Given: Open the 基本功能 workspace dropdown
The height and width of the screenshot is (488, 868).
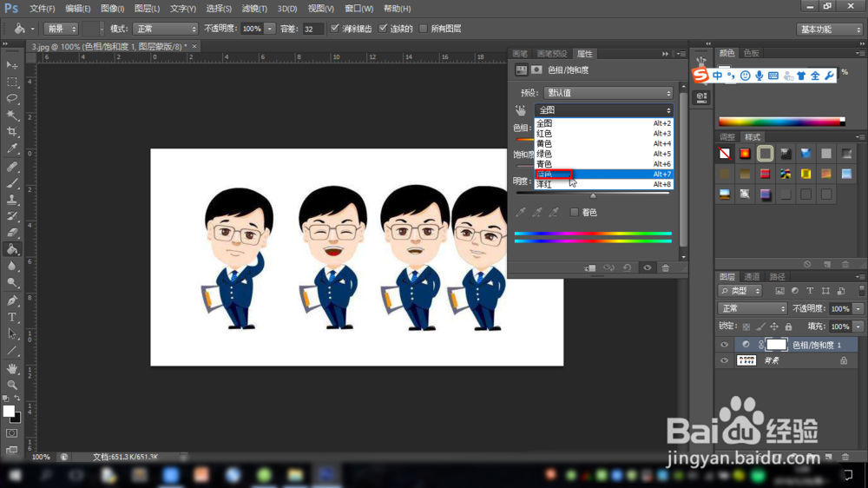Looking at the screenshot, I should tap(829, 30).
